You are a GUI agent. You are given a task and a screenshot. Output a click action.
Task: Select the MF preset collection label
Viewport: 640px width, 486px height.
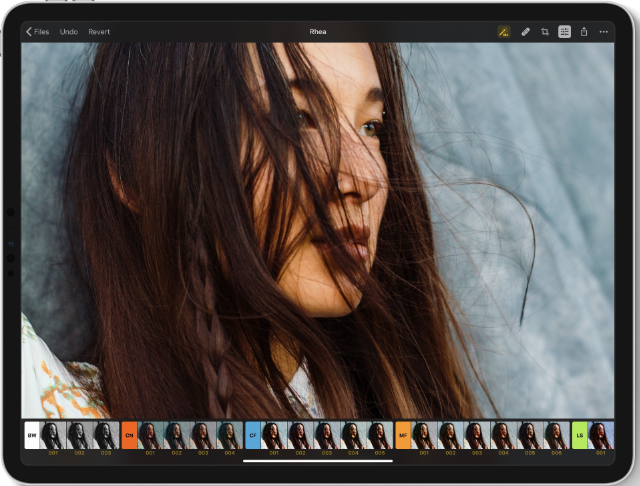403,435
